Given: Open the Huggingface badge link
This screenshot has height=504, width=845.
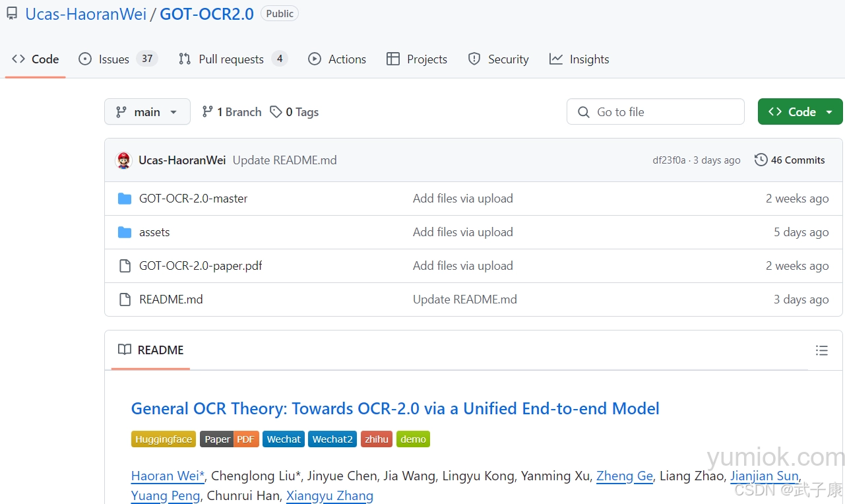Looking at the screenshot, I should (163, 439).
